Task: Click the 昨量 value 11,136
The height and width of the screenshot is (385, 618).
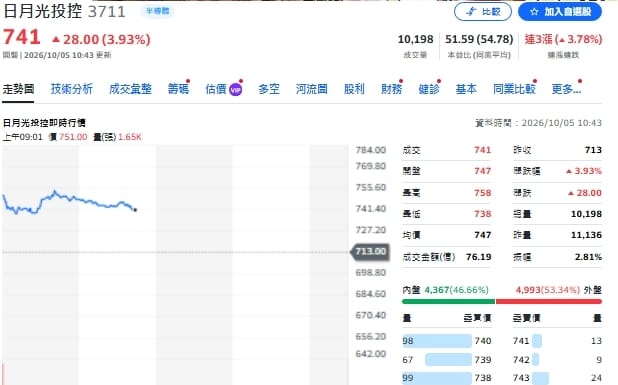Action: (x=586, y=235)
